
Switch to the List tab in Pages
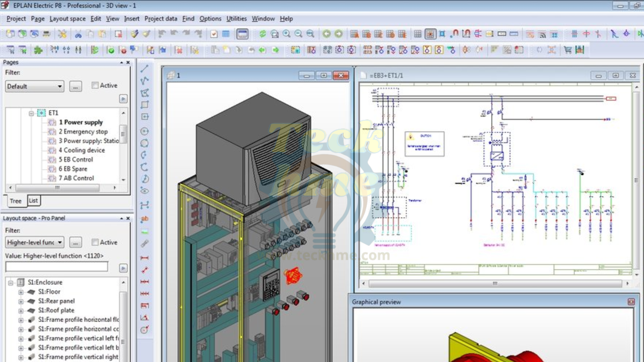(x=33, y=200)
